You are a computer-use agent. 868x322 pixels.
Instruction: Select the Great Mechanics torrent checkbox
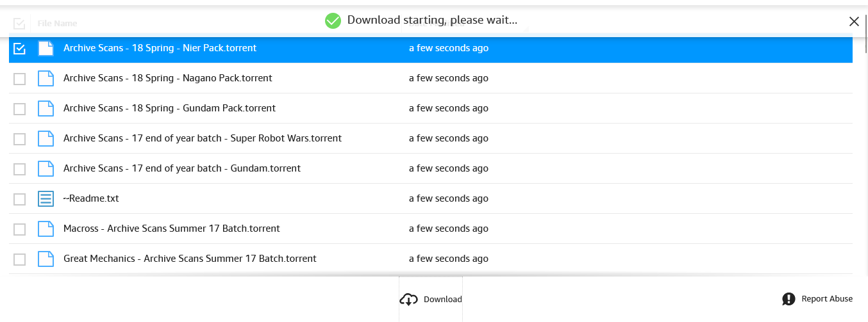click(19, 259)
